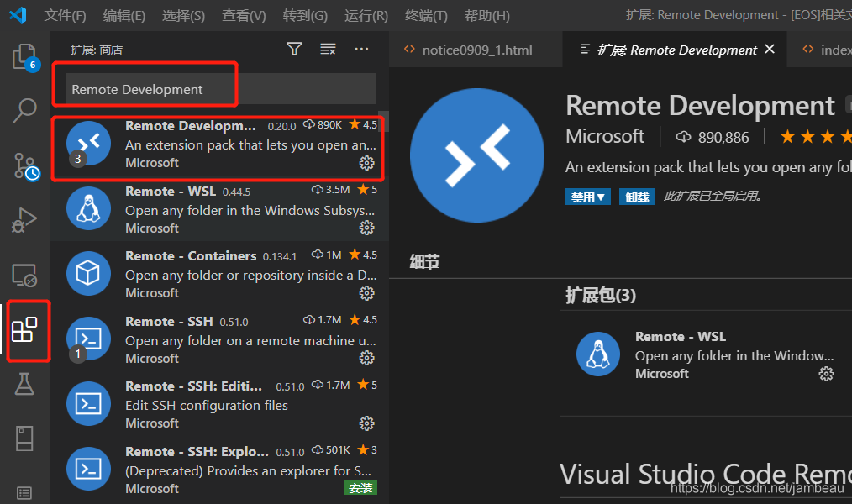
Task: Open manage gear for Remote - WSL
Action: click(x=367, y=228)
